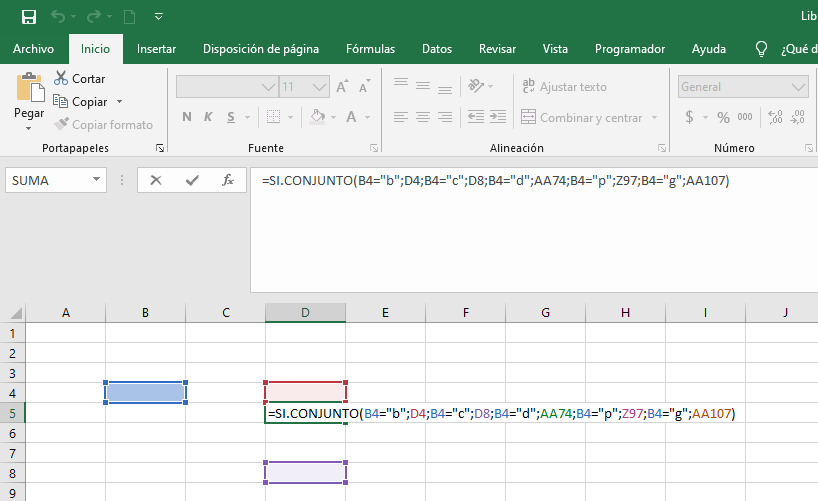
Task: Click the fill color bucket swatch
Action: point(317,117)
